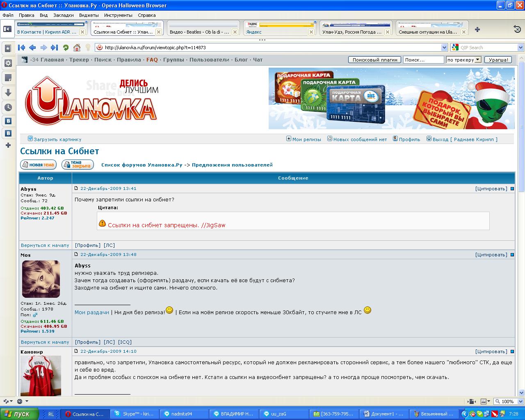The image size is (525, 420).
Task: Click the Цитировать link on Abyss's post
Action: [x=491, y=189]
